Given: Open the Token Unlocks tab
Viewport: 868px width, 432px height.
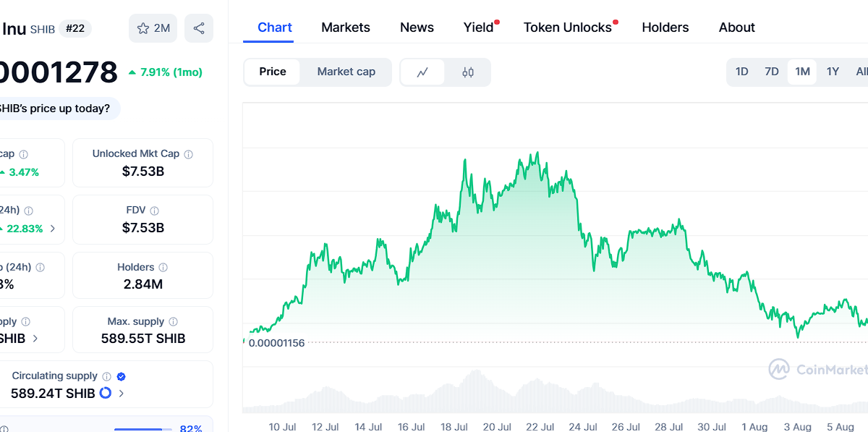Looking at the screenshot, I should click(x=567, y=27).
